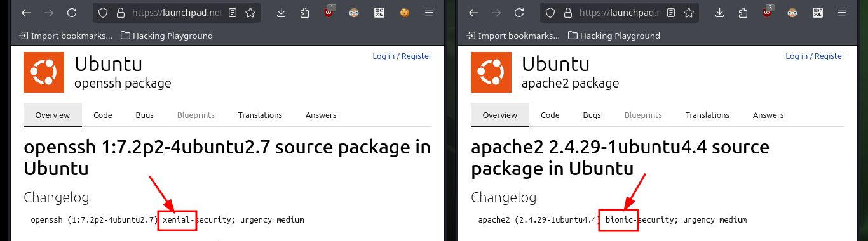The width and height of the screenshot is (868, 241).
Task: Click the cookie extension icon in toolbar
Action: pos(404,12)
